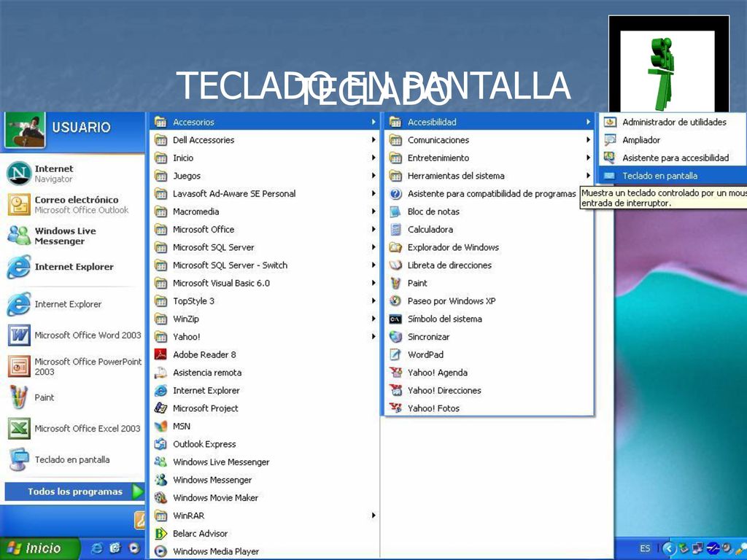Expand Microsoft Office submenu arrow

point(373,230)
